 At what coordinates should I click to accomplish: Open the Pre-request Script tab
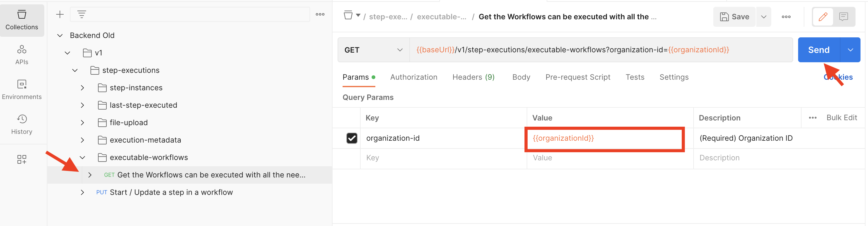578,77
